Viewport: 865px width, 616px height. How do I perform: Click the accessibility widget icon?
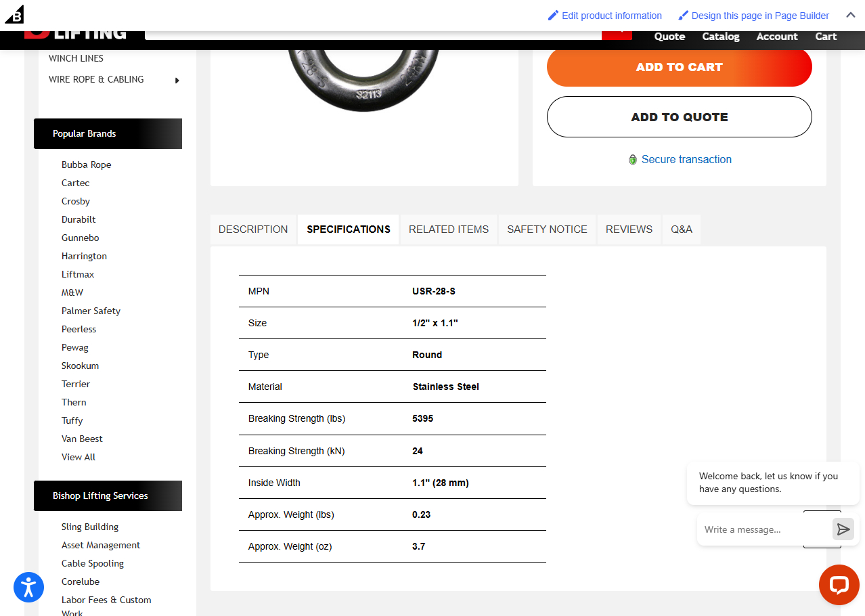click(28, 587)
